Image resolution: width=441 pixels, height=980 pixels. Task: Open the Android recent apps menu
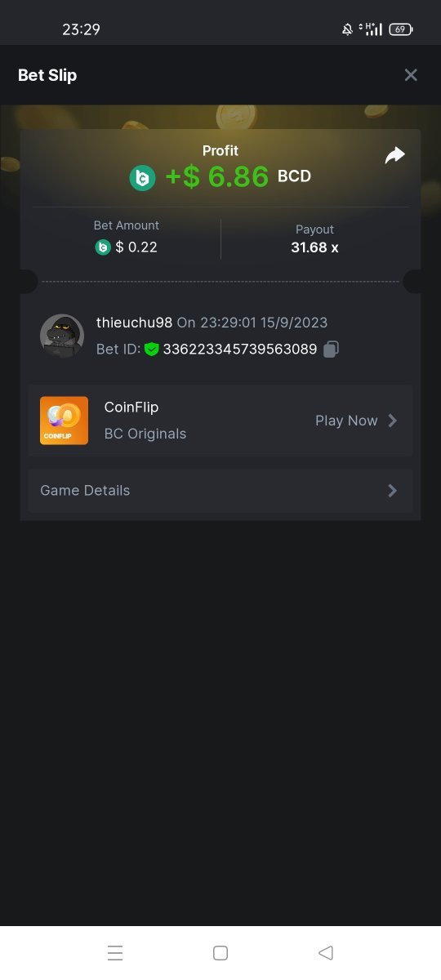[115, 953]
